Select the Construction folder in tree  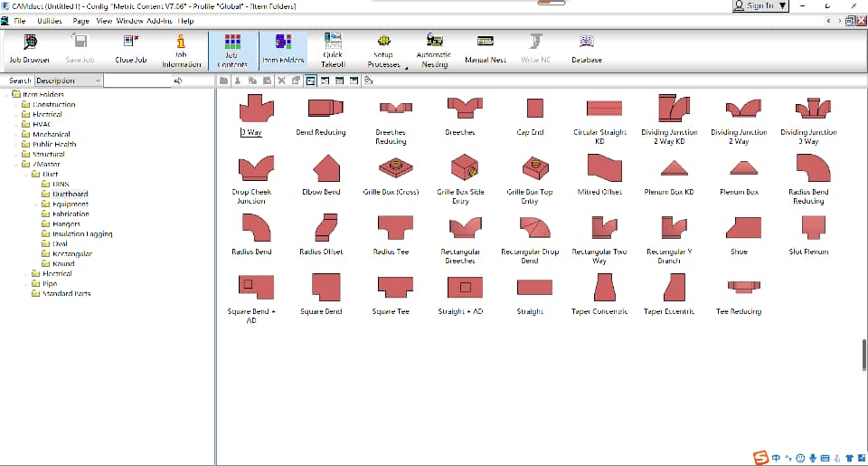53,104
